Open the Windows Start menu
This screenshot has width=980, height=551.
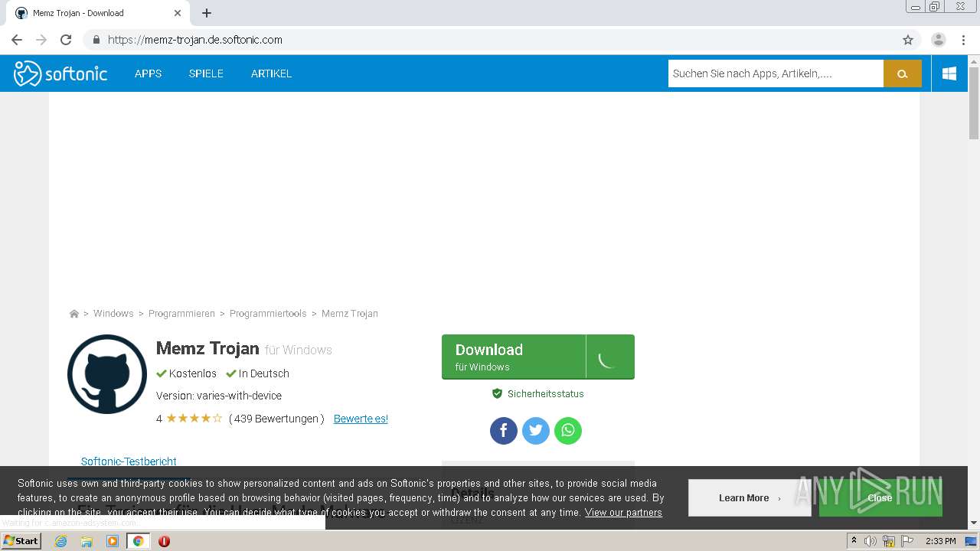click(x=21, y=541)
